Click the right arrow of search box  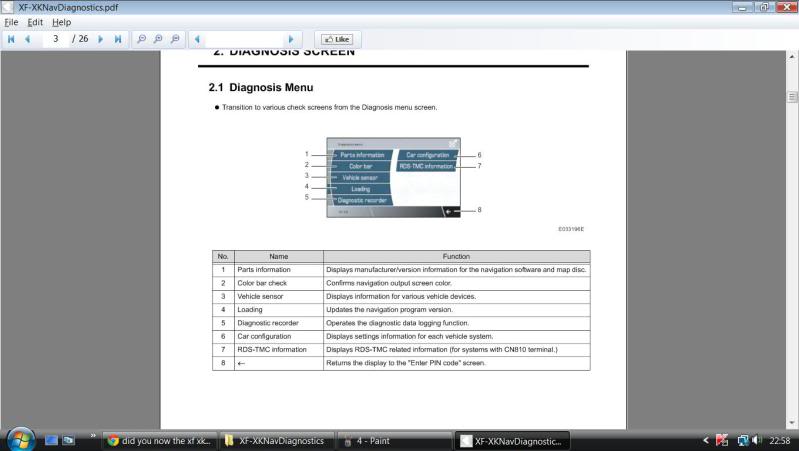point(291,39)
